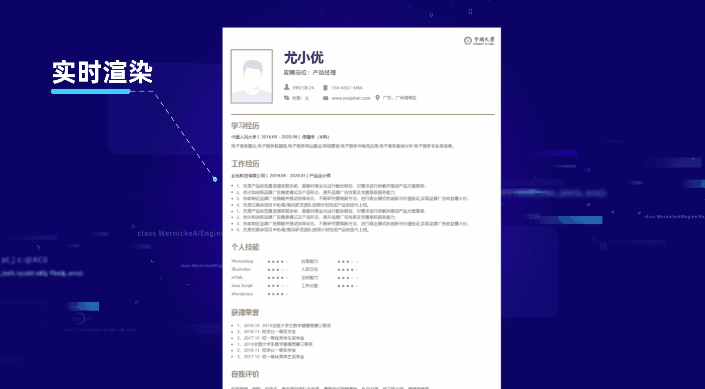Click the Illustrator skill label
Image resolution: width=705 pixels, height=389 pixels.
coord(241,269)
